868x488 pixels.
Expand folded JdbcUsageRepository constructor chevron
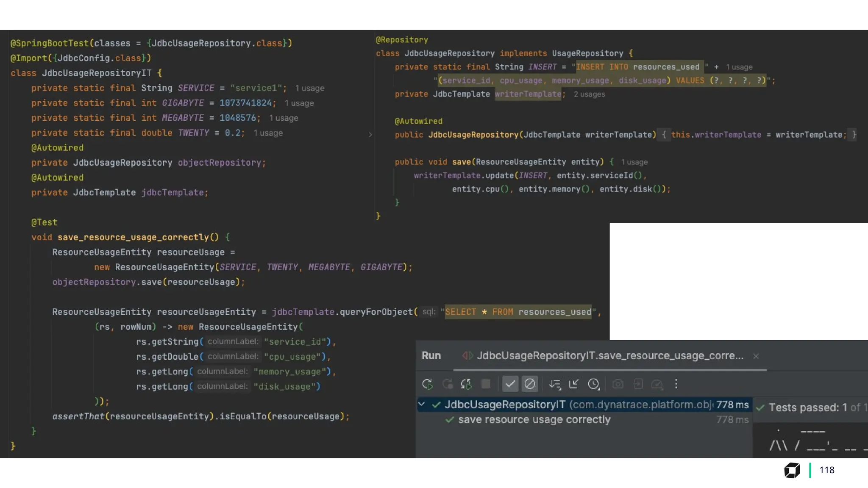pyautogui.click(x=370, y=135)
